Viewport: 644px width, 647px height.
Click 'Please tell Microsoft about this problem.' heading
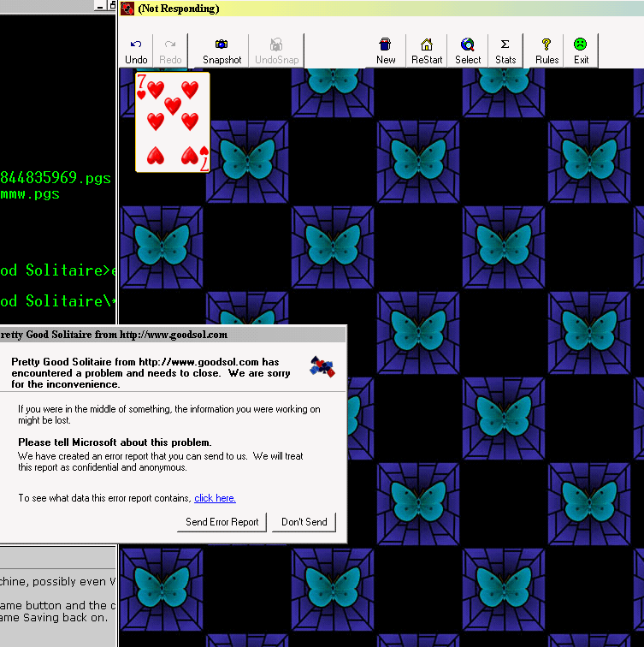click(x=115, y=442)
